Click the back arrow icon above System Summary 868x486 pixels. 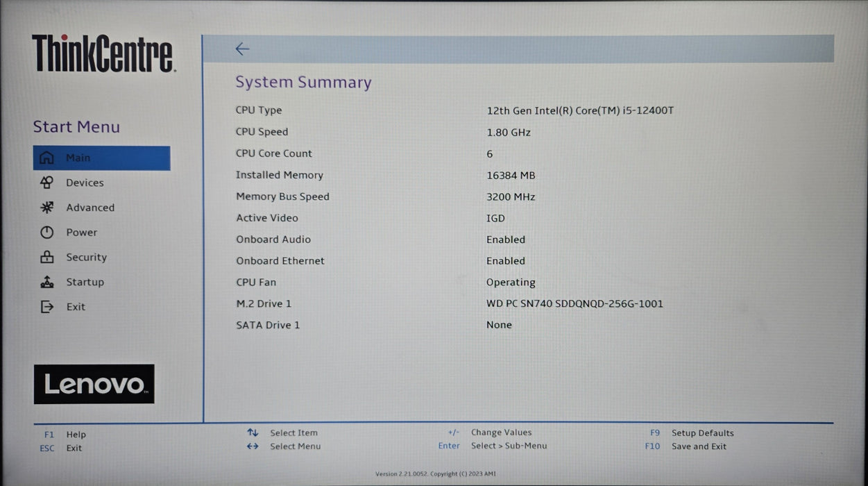coord(242,49)
